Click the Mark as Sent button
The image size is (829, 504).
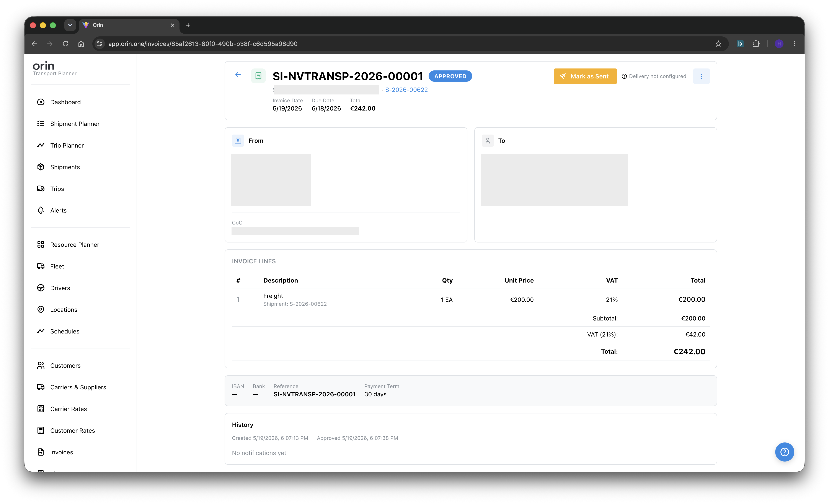pyautogui.click(x=585, y=76)
